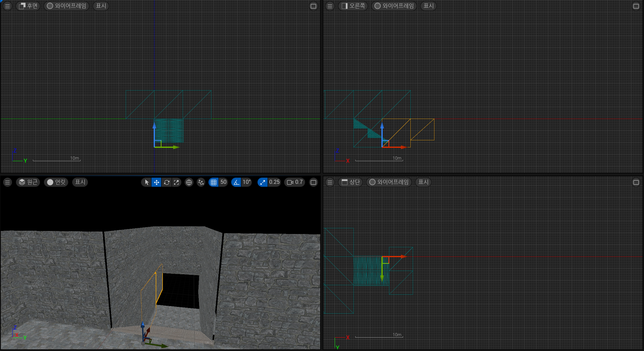Switch to the Rotate tool
This screenshot has width=644, height=351.
point(166,182)
